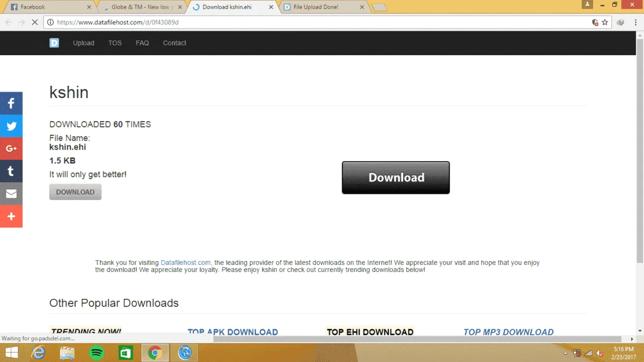Click the browser extension icon beside the bookmark star

coord(621,23)
